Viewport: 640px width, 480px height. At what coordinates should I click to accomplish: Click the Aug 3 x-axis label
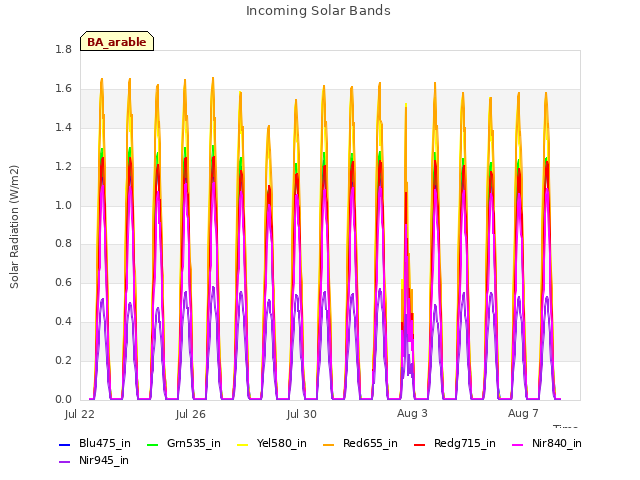[412, 413]
